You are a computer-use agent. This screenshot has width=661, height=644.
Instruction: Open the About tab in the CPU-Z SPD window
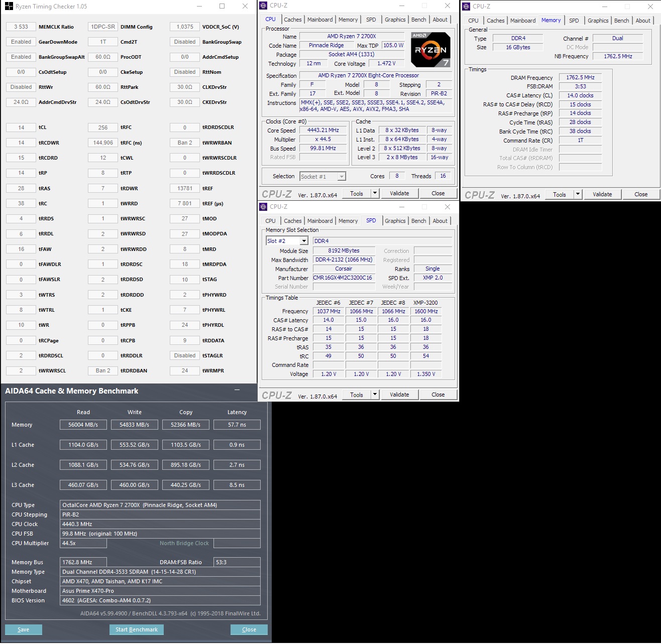pyautogui.click(x=440, y=221)
